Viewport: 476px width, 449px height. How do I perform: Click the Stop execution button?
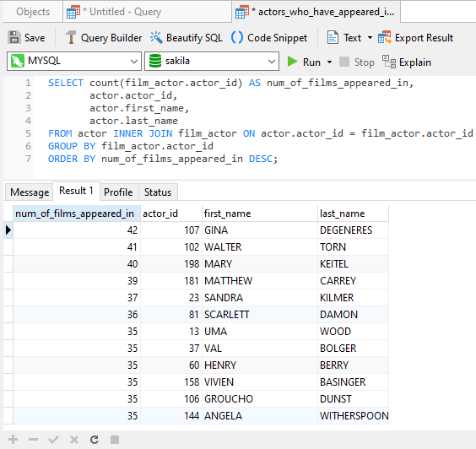pos(357,62)
